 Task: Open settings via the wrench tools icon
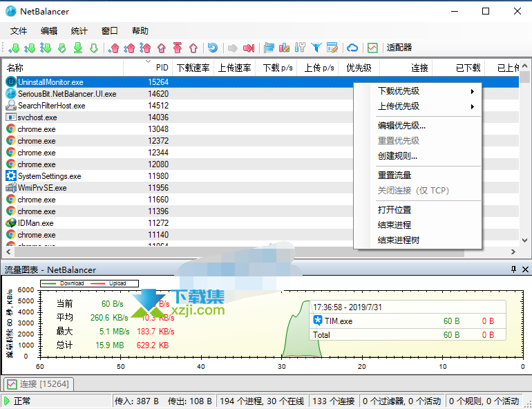300,48
